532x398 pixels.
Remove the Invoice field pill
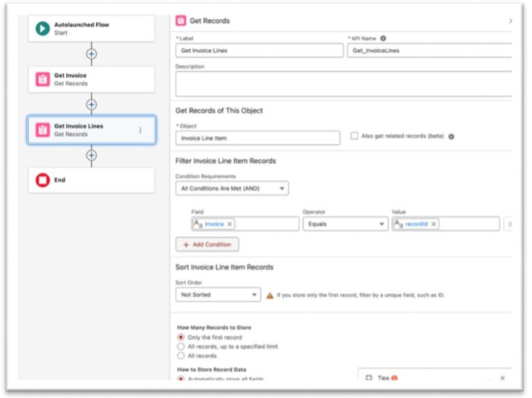point(230,224)
